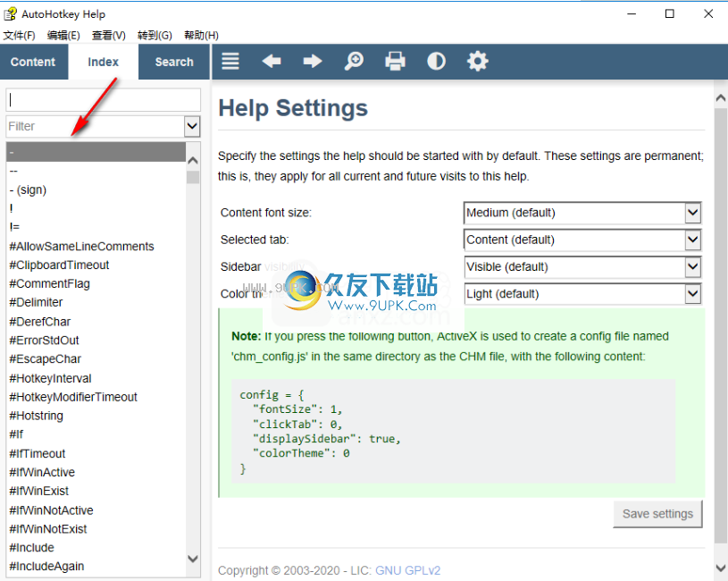Select the '- (sign)' index entry
The width and height of the screenshot is (728, 581).
click(x=96, y=189)
